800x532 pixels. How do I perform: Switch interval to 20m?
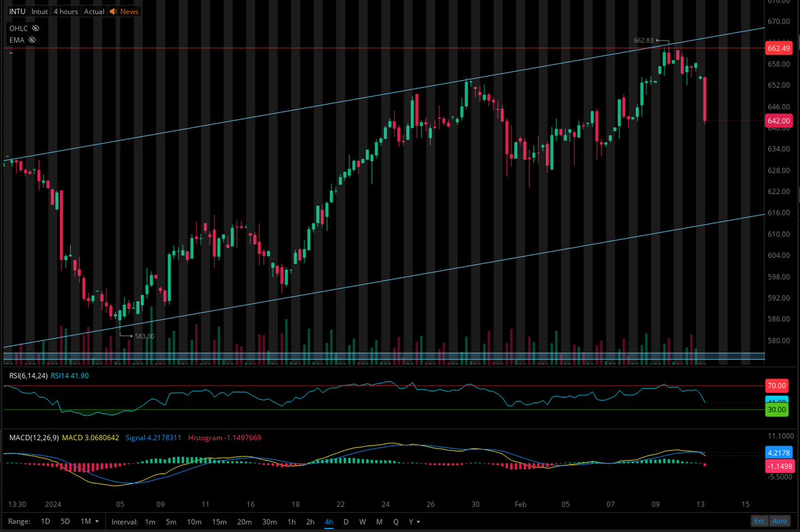click(x=245, y=521)
